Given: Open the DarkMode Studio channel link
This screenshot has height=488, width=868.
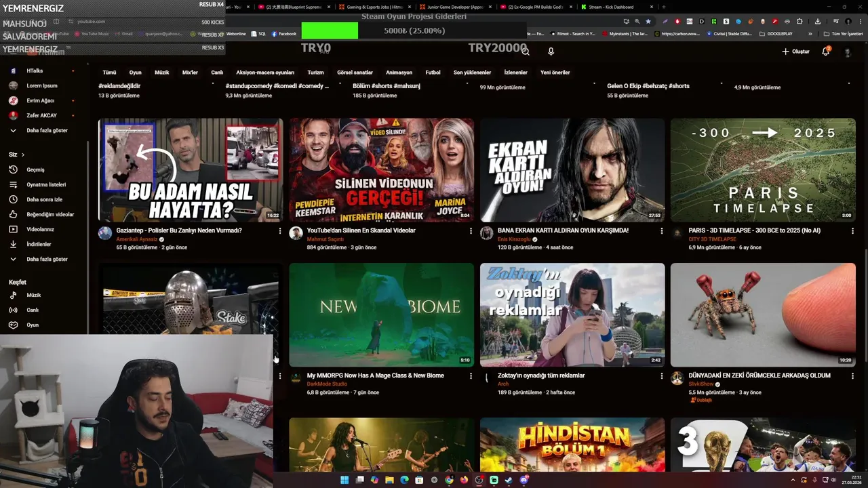Looking at the screenshot, I should point(327,384).
